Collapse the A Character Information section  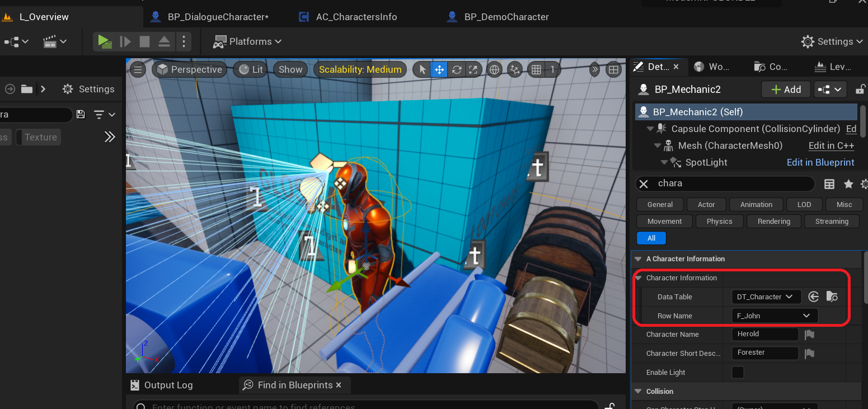[639, 259]
